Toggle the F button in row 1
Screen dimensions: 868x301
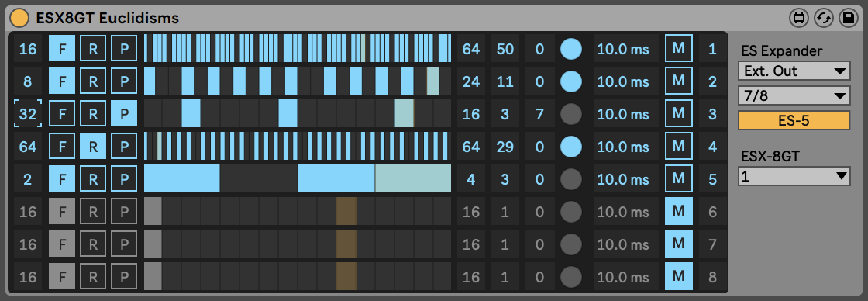[x=62, y=49]
